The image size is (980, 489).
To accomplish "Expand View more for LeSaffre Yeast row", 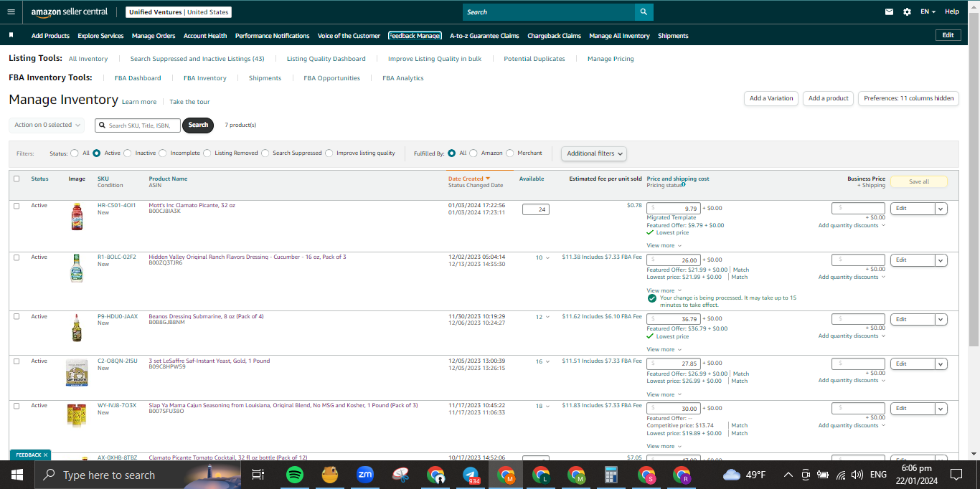I will tap(664, 394).
